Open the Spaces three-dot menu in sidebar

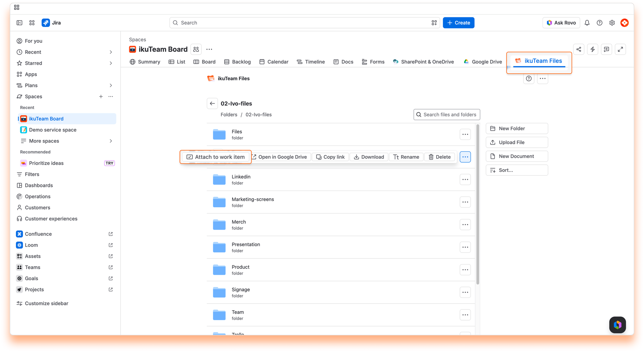(x=111, y=97)
